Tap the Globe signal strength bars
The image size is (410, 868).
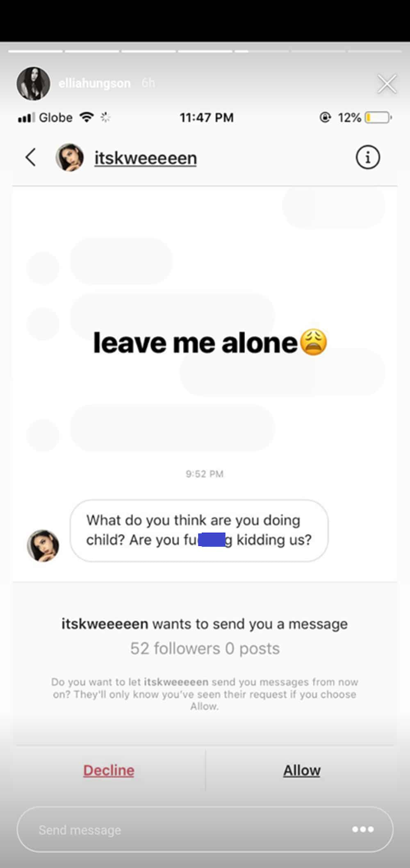pos(26,118)
